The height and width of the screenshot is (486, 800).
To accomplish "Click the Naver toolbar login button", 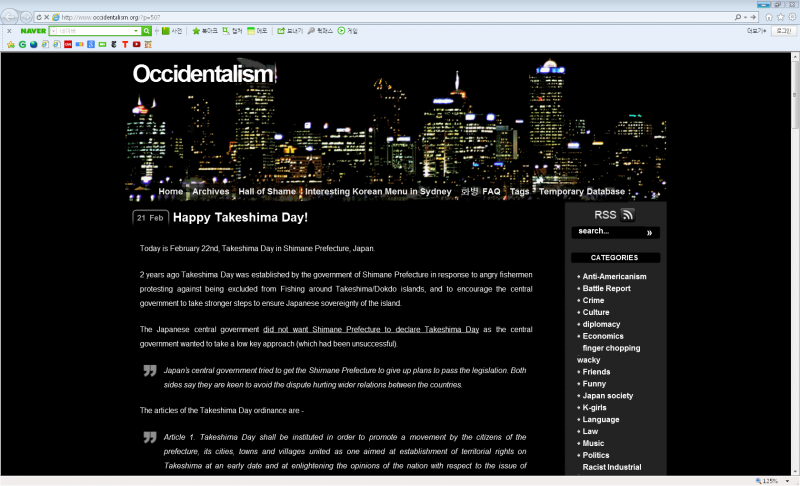I will click(781, 31).
